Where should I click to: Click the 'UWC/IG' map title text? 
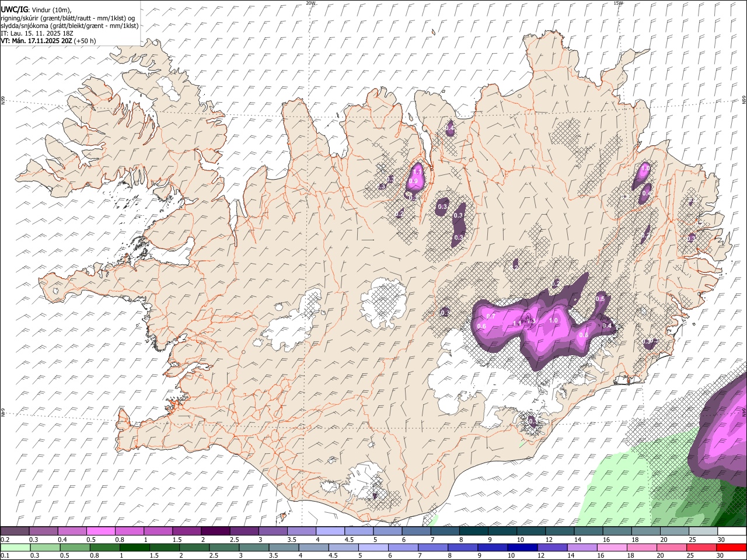(14, 9)
